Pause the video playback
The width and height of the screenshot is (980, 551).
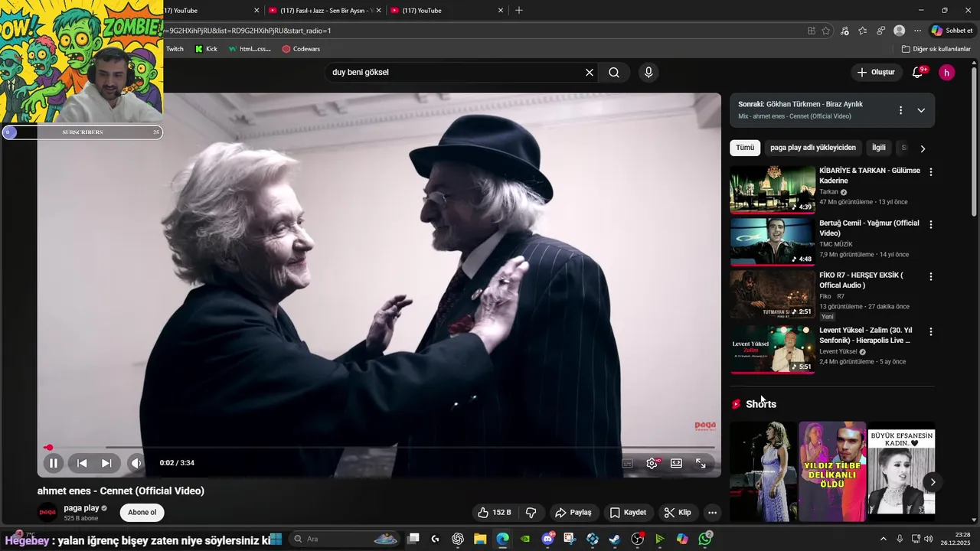54,463
